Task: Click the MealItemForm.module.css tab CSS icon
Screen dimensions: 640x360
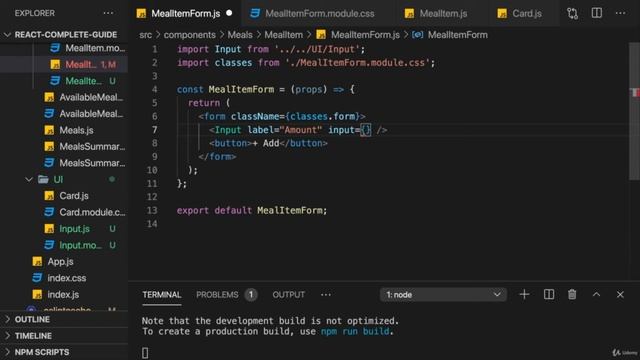Action: pos(255,13)
